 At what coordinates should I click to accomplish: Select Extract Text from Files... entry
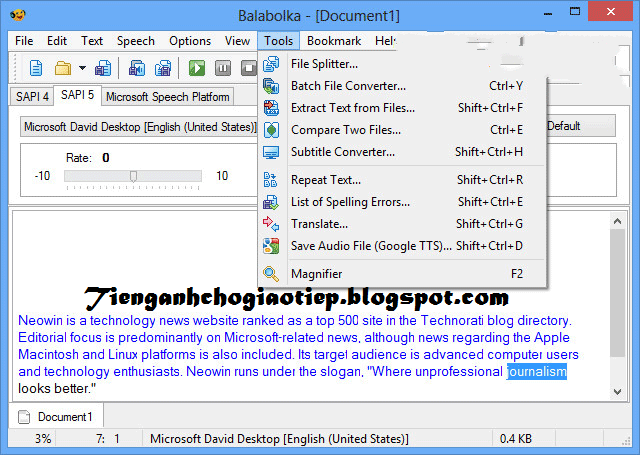pos(402,108)
